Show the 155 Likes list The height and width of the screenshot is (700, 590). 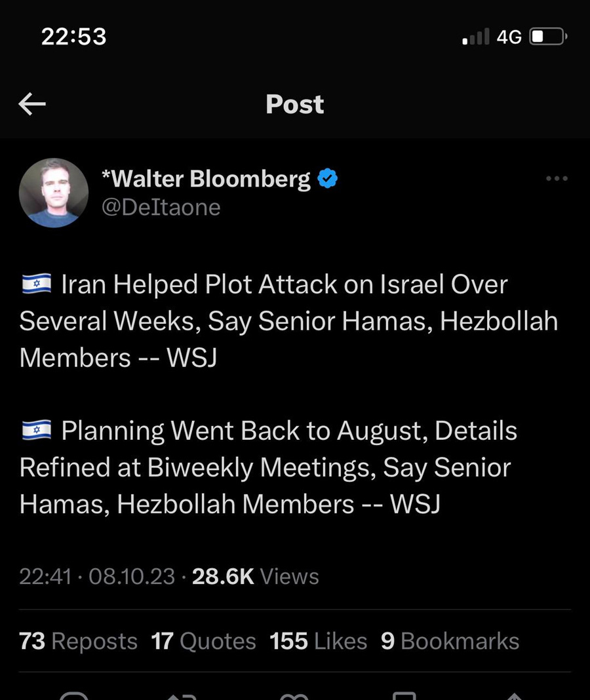point(318,641)
